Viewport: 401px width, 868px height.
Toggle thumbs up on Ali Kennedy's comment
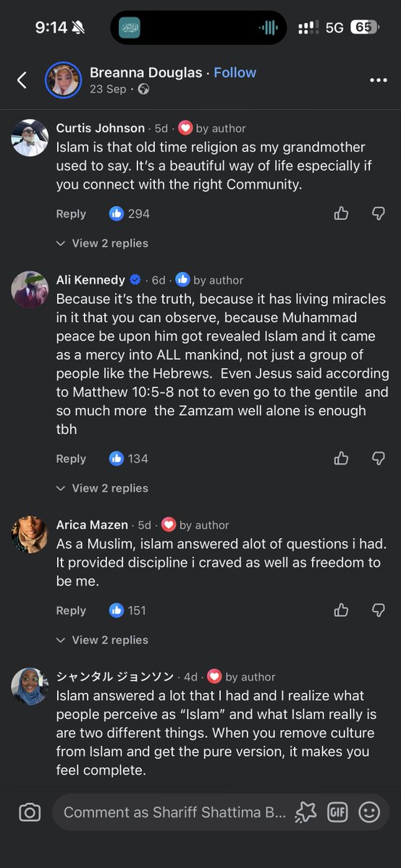click(x=341, y=459)
